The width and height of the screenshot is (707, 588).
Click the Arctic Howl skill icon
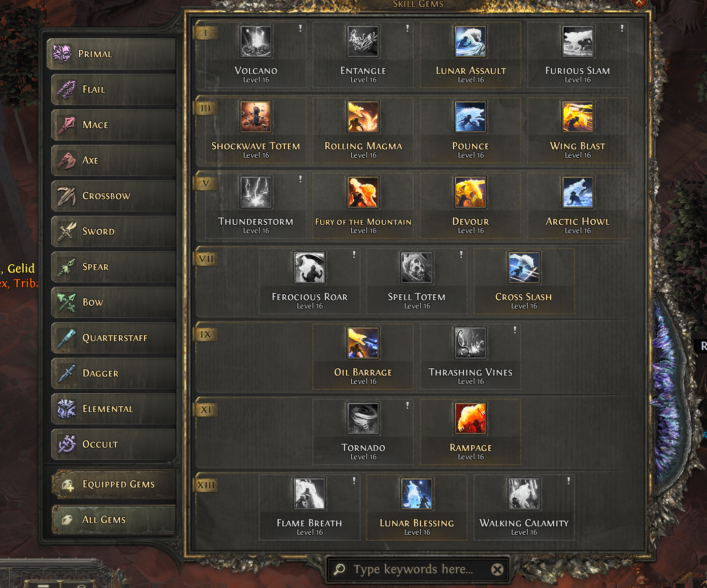point(578,192)
